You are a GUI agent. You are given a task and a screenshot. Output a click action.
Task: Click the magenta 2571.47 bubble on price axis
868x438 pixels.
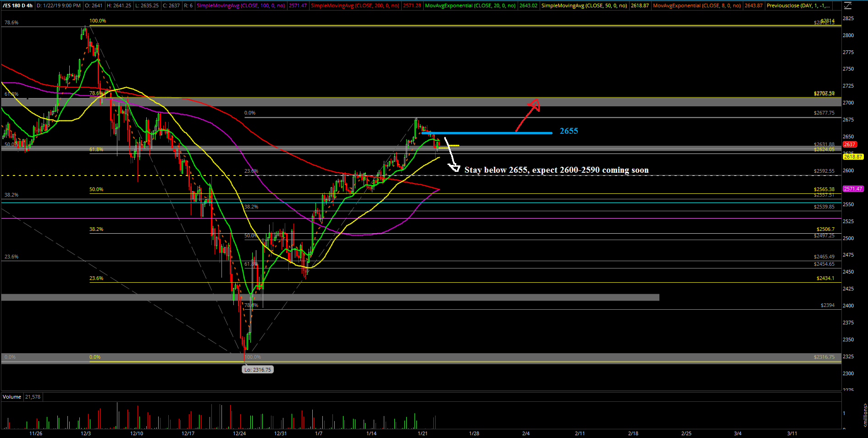853,189
